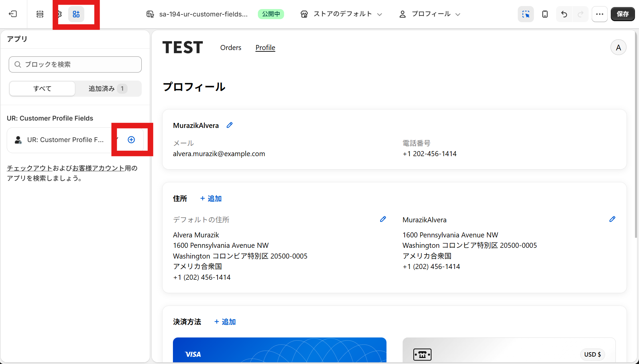Switch to mobile preview icon
This screenshot has width=639, height=364.
tap(545, 14)
